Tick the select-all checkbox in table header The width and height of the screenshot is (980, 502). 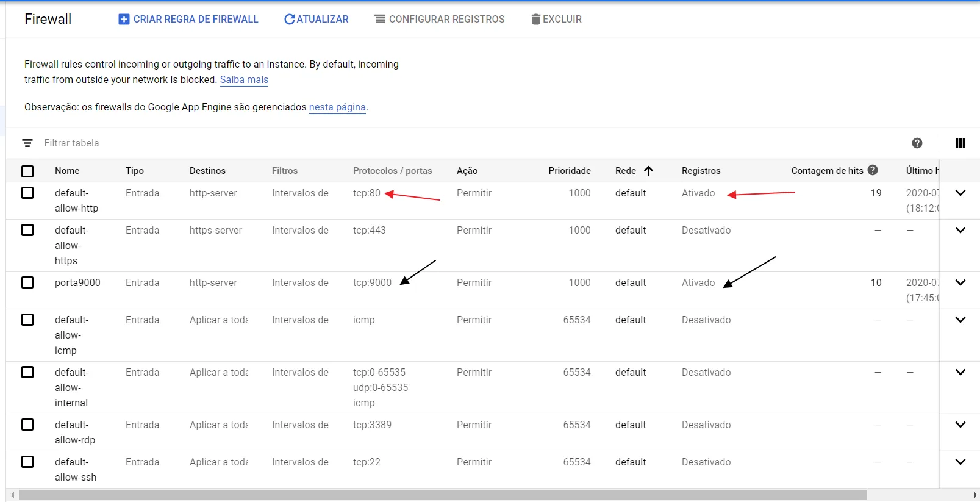pyautogui.click(x=27, y=171)
